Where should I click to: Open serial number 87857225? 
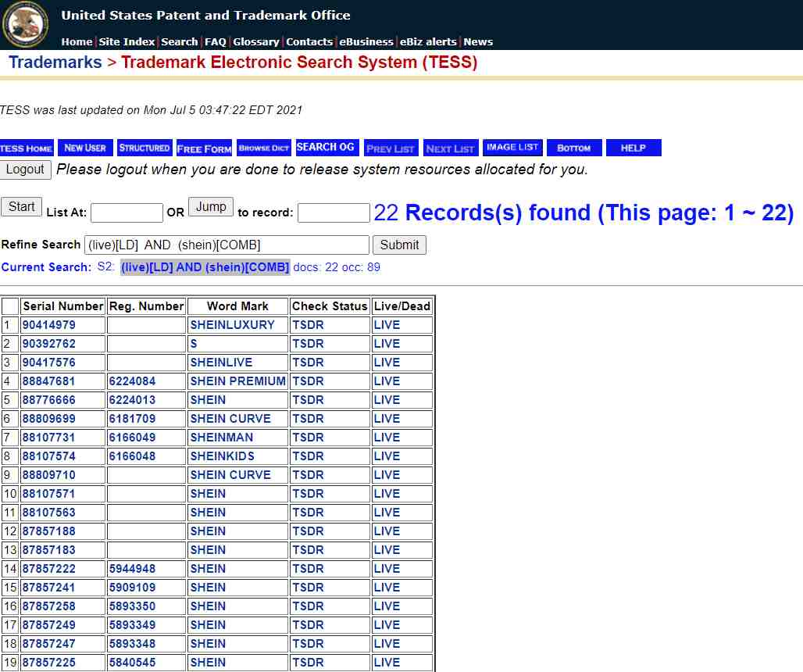pyautogui.click(x=48, y=663)
